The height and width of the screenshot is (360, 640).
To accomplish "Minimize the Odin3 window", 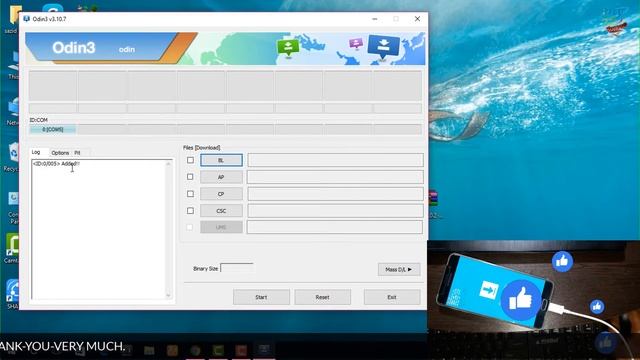I will [375, 19].
